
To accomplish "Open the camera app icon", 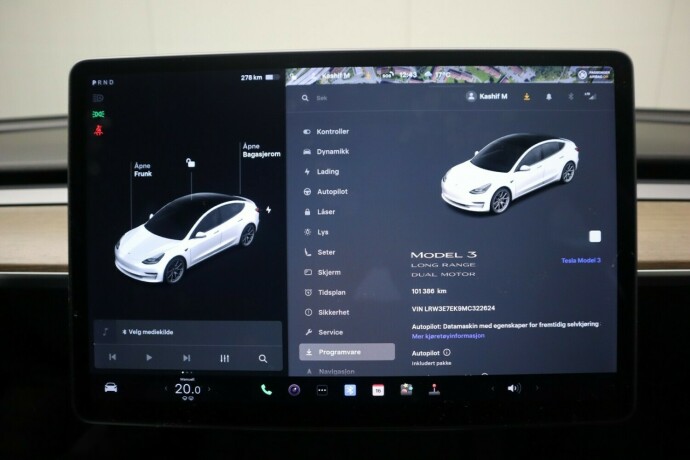I will tap(294, 390).
